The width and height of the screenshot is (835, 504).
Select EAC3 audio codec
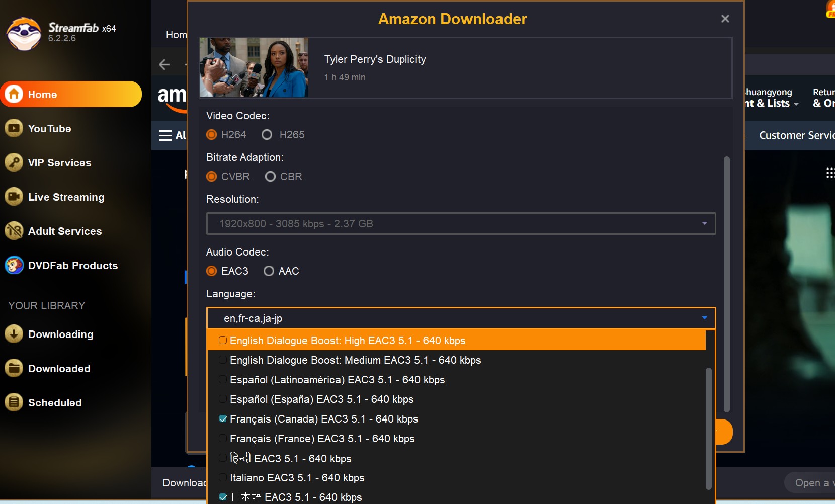coord(227,271)
